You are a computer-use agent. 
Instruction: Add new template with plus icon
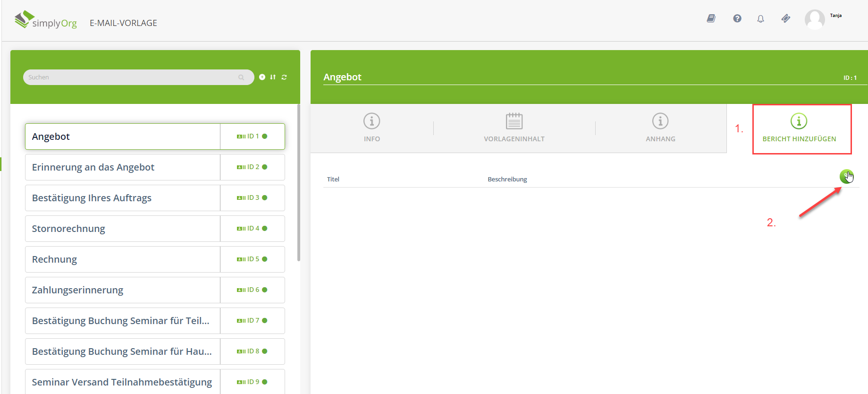(262, 77)
